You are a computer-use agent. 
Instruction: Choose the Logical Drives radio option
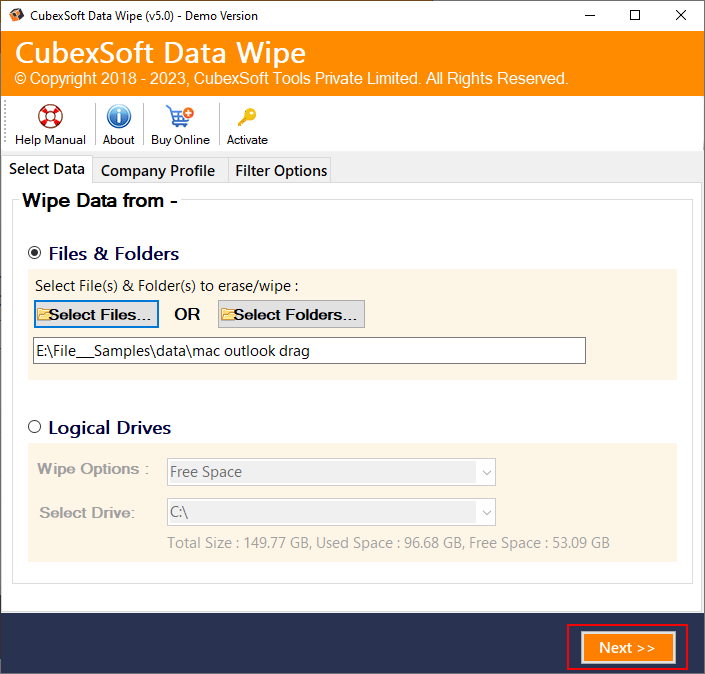35,427
